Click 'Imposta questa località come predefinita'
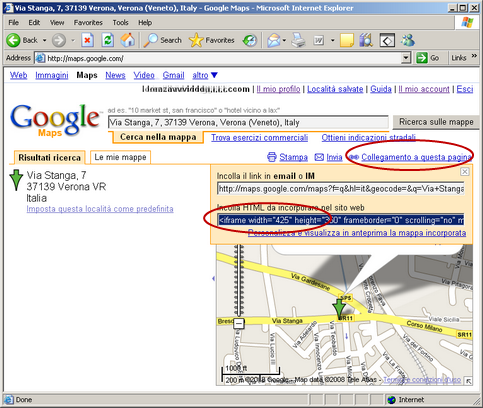The image size is (483, 408). click(x=100, y=209)
